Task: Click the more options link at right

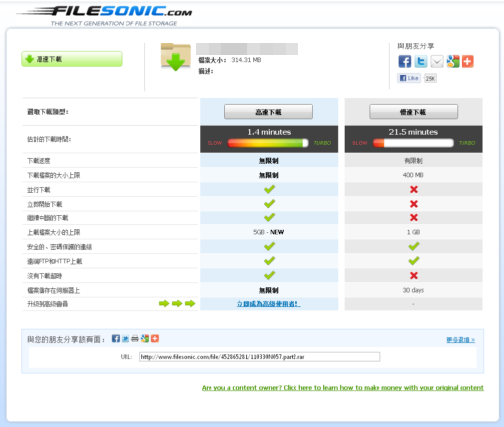Action: tap(461, 340)
